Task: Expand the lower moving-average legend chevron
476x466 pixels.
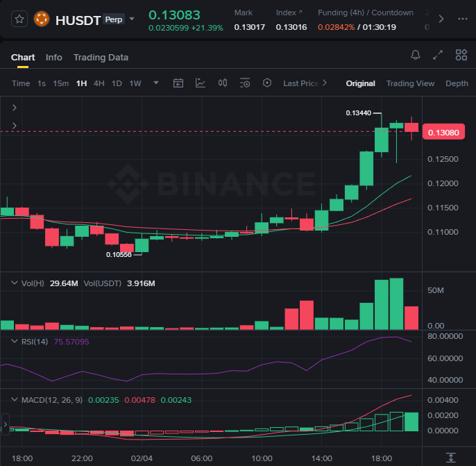Action: click(15, 126)
